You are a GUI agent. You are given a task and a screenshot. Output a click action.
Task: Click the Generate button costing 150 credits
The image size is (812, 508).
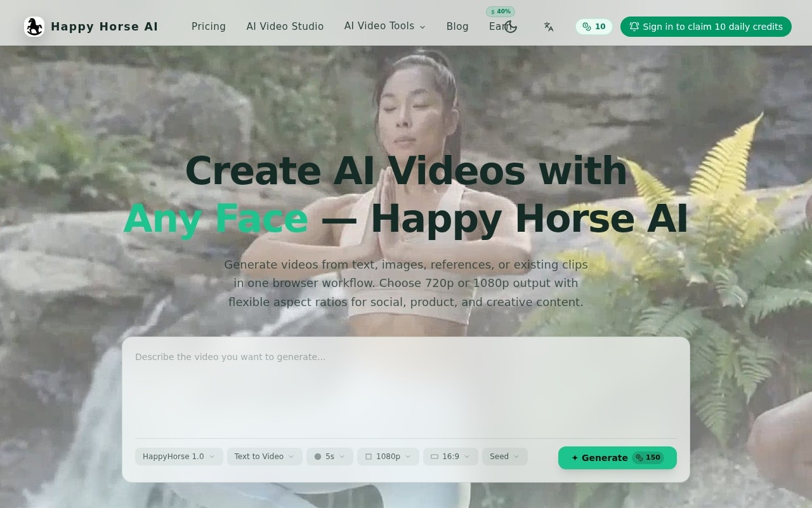[617, 458]
